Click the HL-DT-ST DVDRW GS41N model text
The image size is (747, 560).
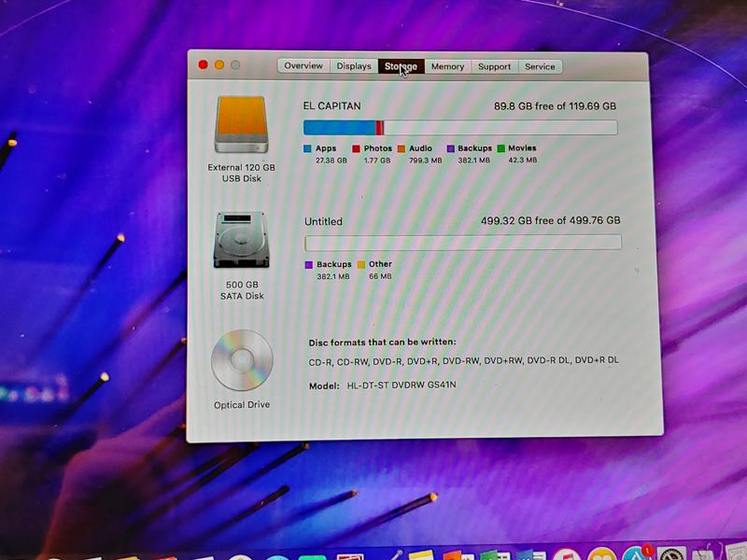pos(402,385)
